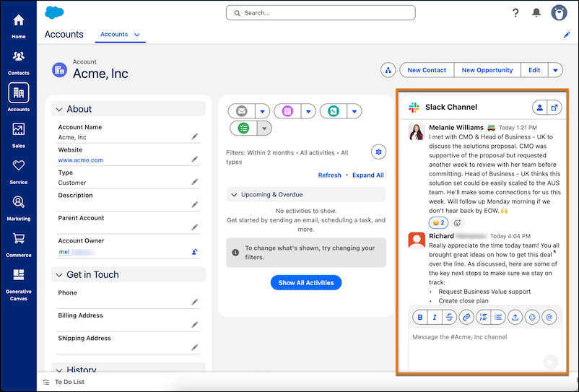Add a reaction to Melanie's message

pyautogui.click(x=458, y=222)
